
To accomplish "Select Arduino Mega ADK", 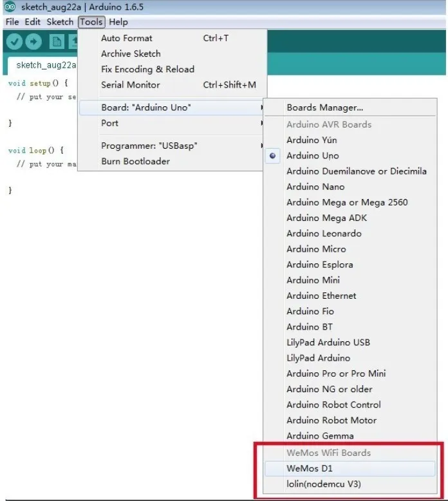I will 350,218.
